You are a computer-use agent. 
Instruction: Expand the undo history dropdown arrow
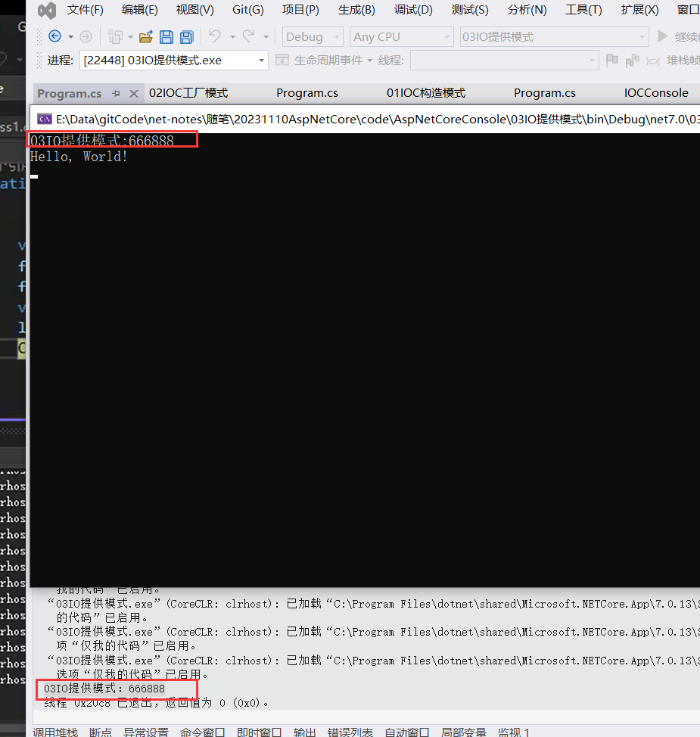click(x=233, y=36)
